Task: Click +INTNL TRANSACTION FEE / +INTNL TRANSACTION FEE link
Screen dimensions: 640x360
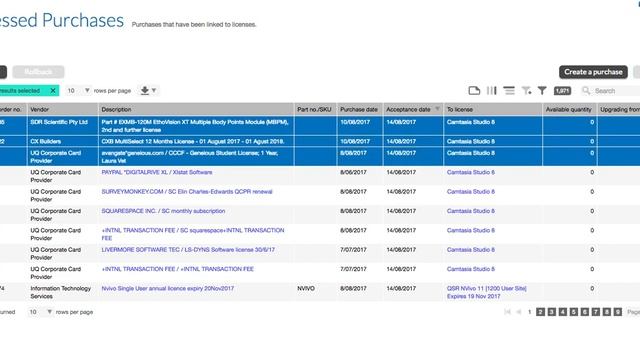Action: tap(178, 269)
